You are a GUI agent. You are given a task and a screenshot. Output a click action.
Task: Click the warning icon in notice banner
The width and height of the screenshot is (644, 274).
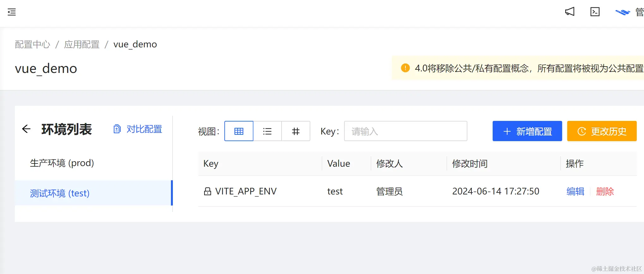(x=405, y=68)
